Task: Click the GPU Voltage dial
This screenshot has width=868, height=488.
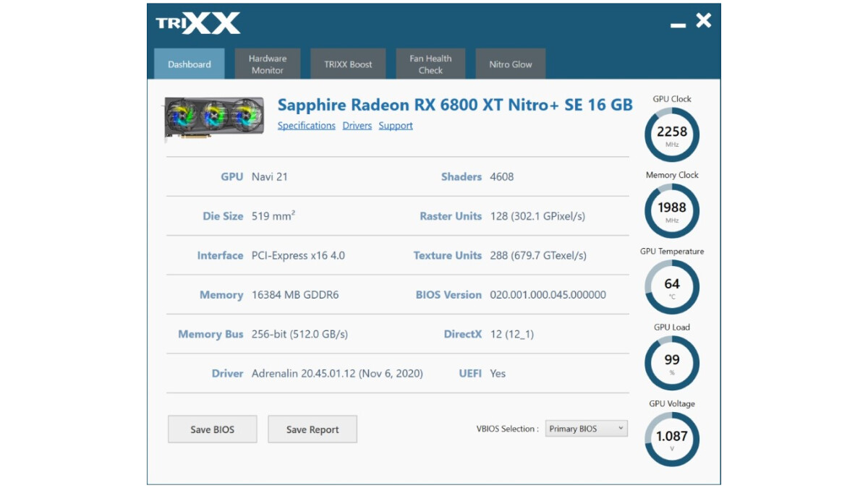Action: click(671, 439)
